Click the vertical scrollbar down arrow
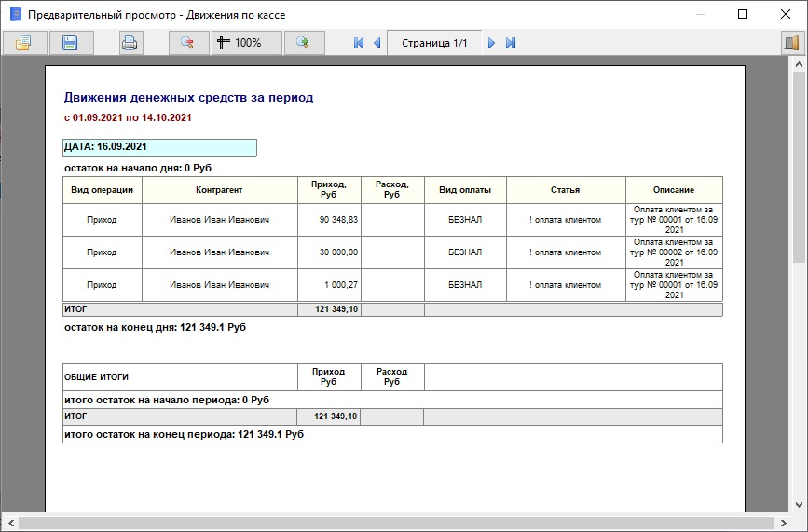 799,504
